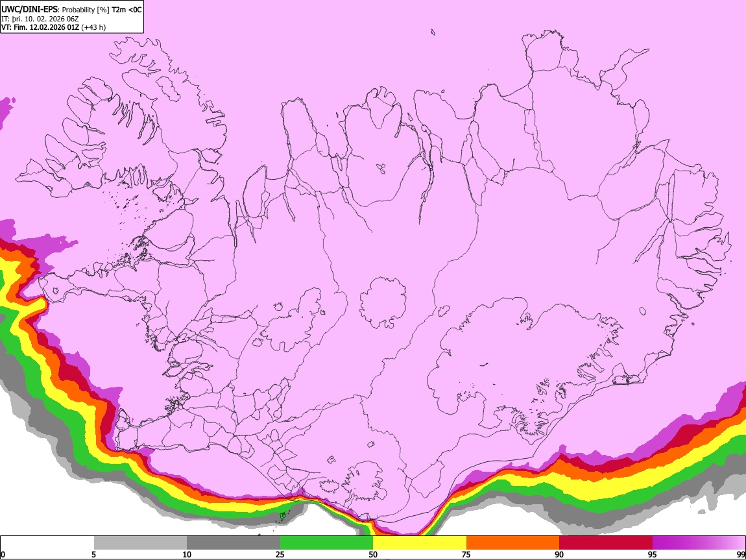Click the 'UWC/DINI-EPS' title text
This screenshot has width=746, height=560.
pyautogui.click(x=29, y=9)
